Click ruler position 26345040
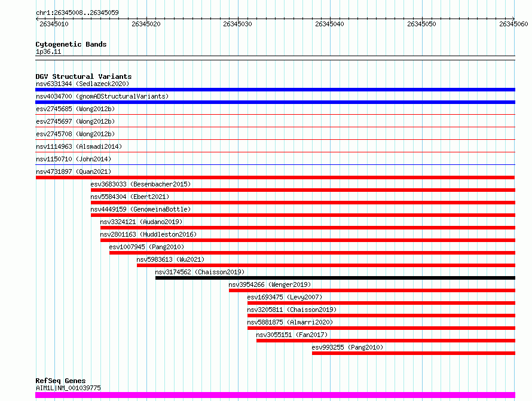Viewport: 532px width, 401px height. 329,24
